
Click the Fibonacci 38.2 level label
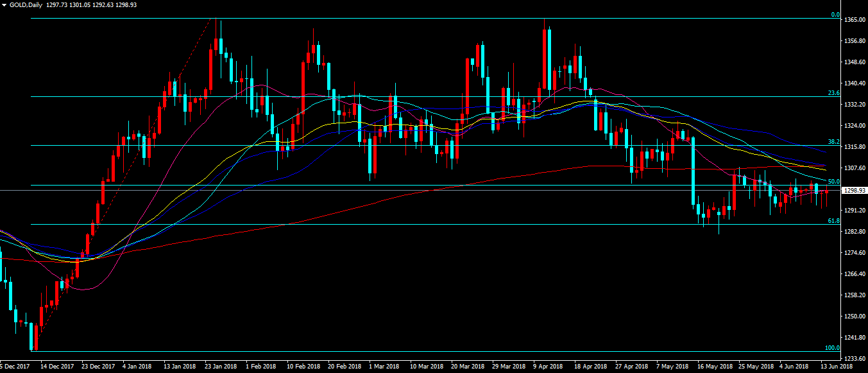(834, 141)
